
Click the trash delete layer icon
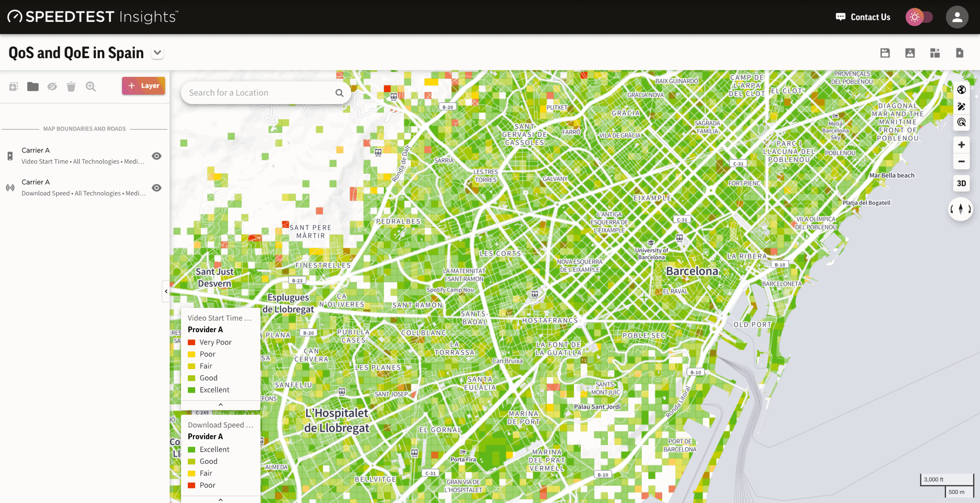pos(71,87)
